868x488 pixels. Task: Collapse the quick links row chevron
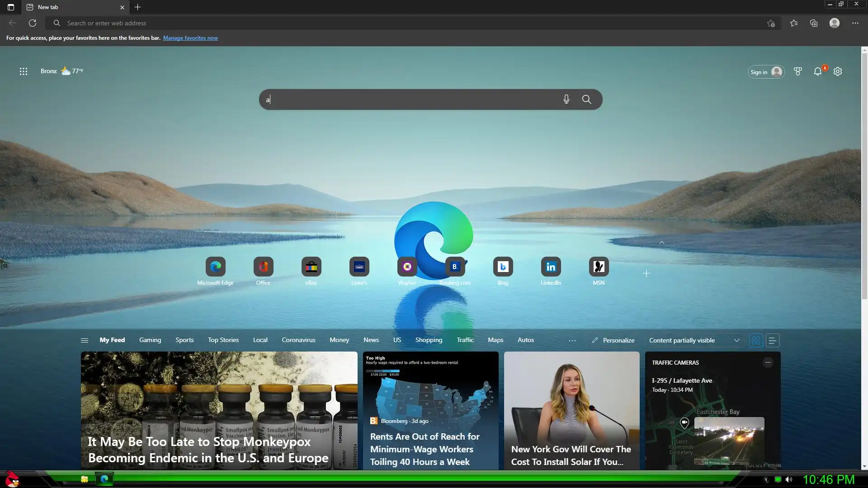661,243
